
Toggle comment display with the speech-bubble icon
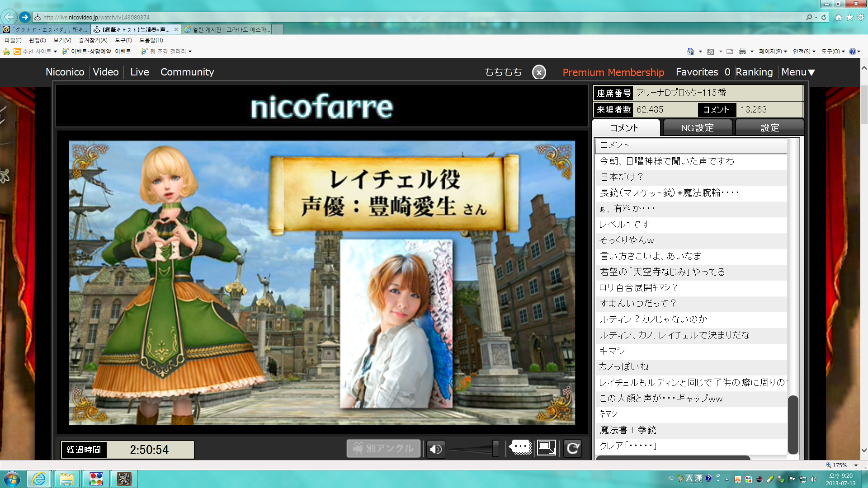point(520,448)
